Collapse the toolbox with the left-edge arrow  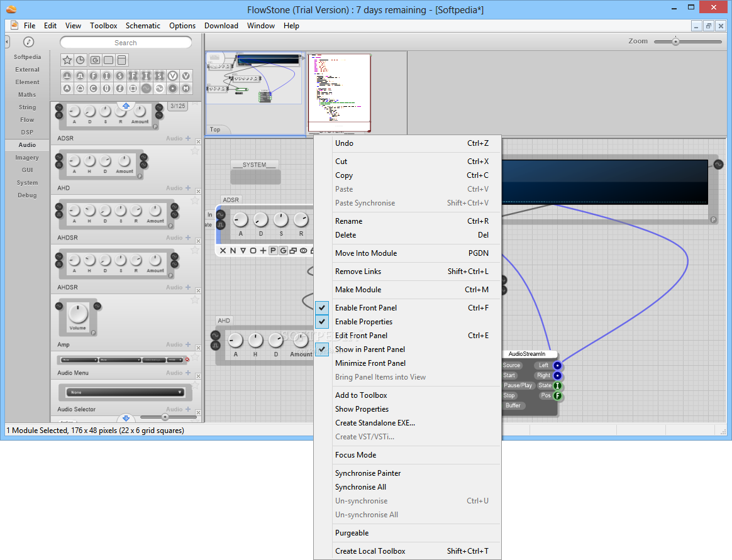[x=7, y=42]
